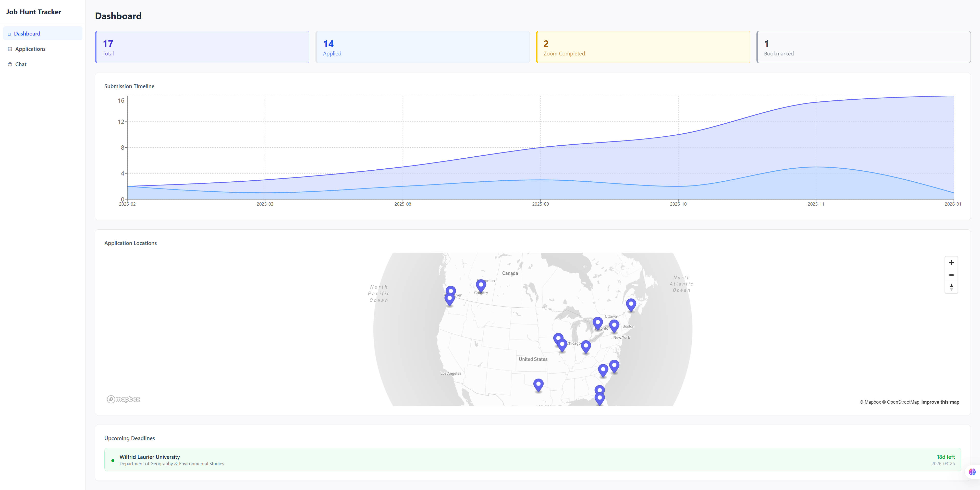Open the brain assistant icon
Image resolution: width=980 pixels, height=490 pixels.
point(972,472)
